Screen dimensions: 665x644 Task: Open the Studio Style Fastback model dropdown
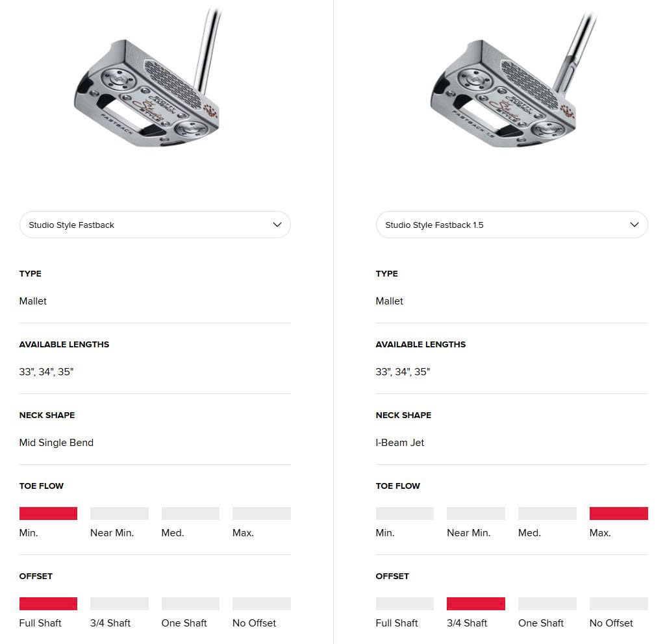click(155, 225)
